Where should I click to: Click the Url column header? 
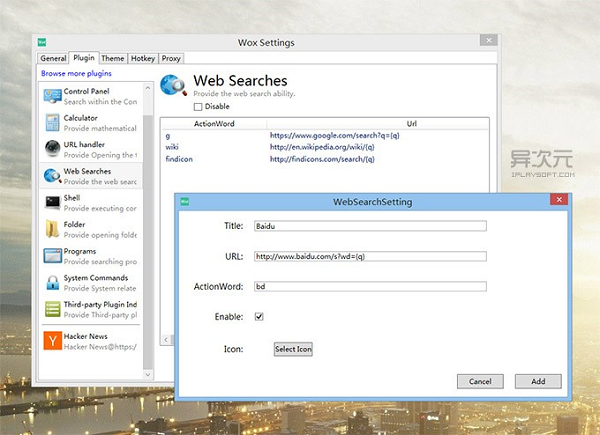(x=412, y=124)
